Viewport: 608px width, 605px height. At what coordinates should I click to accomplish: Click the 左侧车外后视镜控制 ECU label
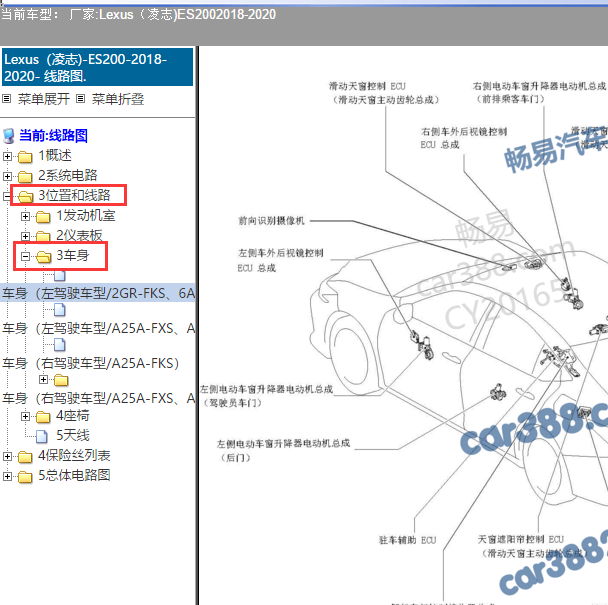pyautogui.click(x=280, y=260)
